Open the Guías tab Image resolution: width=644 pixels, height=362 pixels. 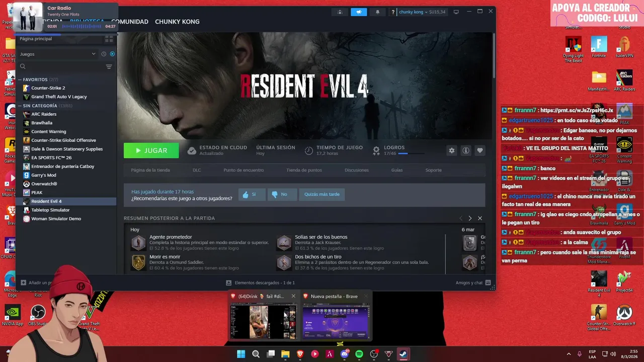coord(397,170)
